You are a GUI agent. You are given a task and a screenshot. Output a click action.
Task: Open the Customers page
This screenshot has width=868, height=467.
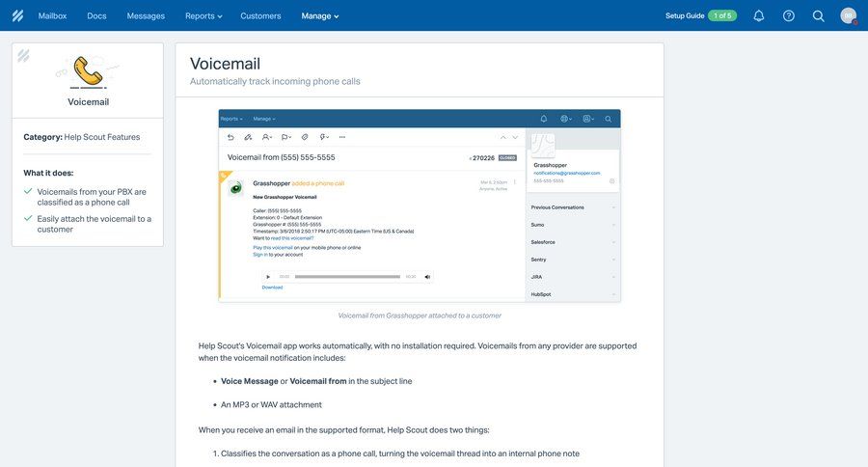[260, 16]
